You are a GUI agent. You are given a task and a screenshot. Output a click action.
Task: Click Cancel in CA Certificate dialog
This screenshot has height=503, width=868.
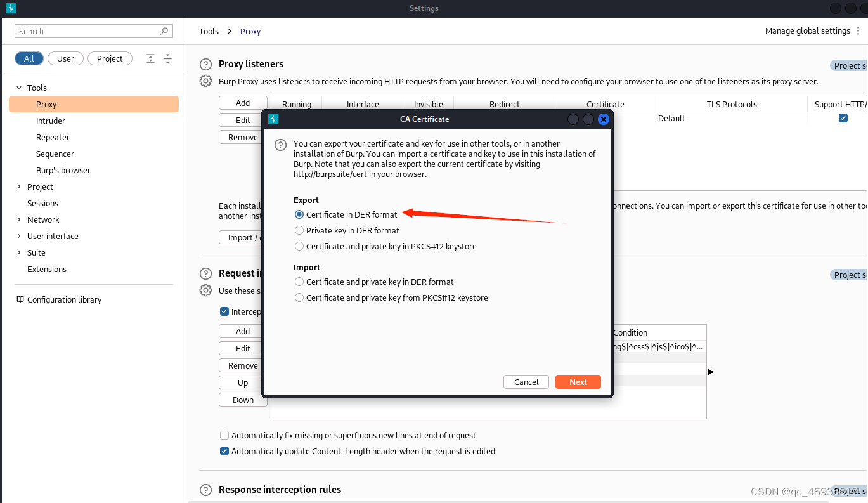click(526, 382)
